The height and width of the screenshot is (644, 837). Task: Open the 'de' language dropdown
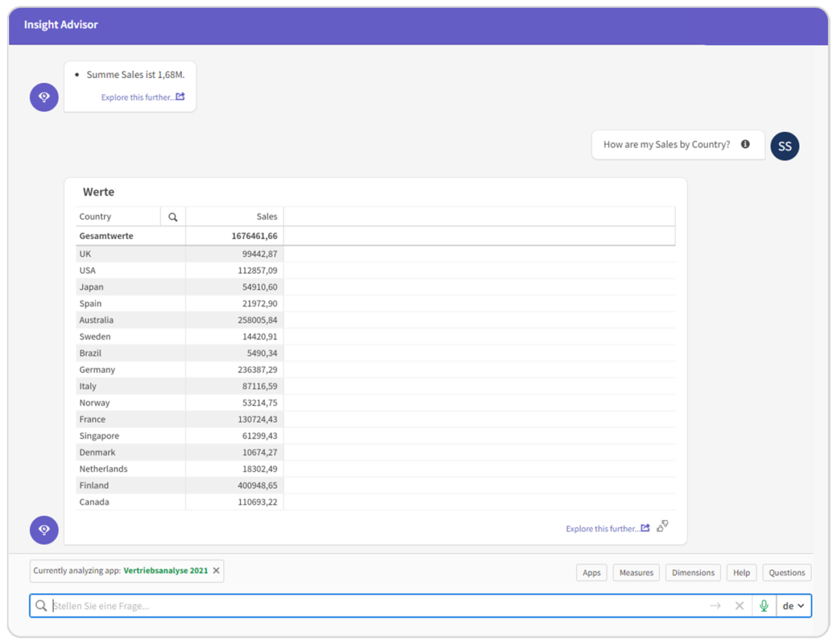794,605
